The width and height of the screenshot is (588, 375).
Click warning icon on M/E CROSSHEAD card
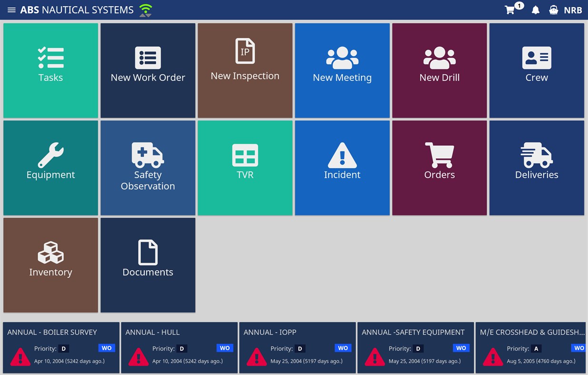tap(492, 356)
